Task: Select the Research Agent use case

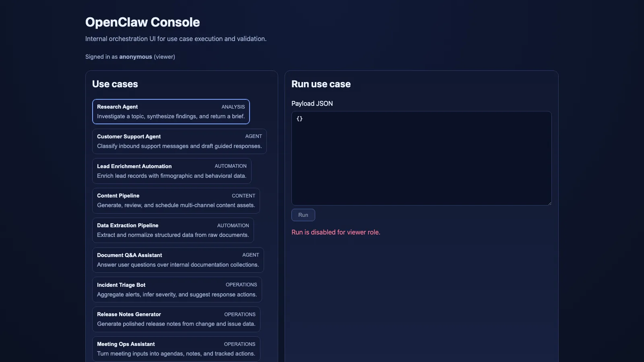Action: tap(171, 111)
